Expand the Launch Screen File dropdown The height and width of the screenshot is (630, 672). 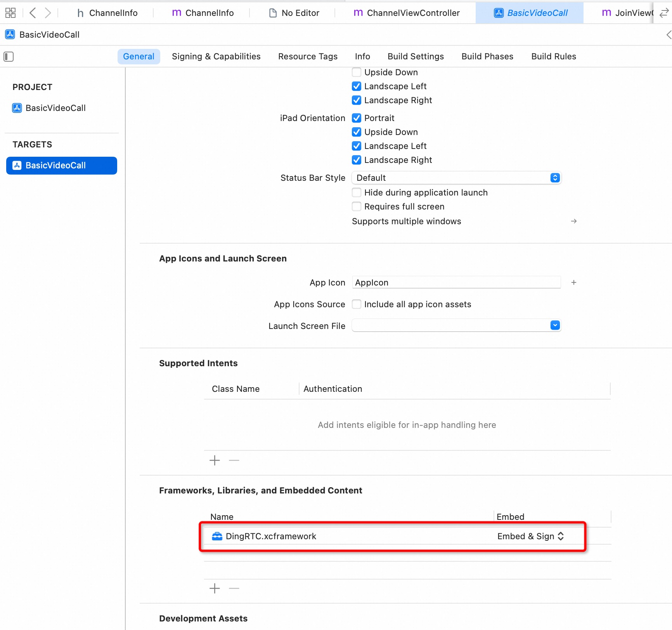point(456,325)
